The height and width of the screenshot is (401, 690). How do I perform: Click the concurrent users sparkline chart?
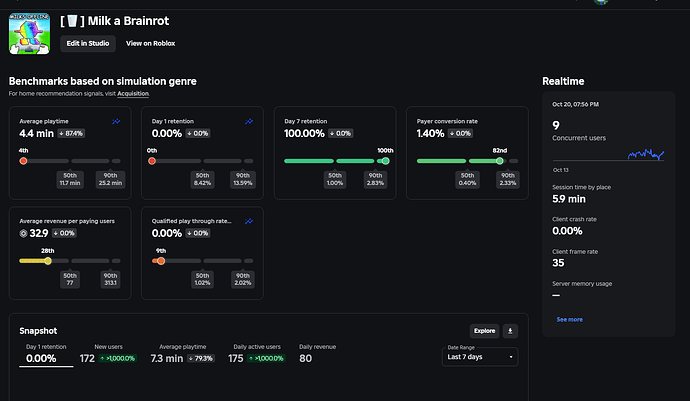[645, 153]
